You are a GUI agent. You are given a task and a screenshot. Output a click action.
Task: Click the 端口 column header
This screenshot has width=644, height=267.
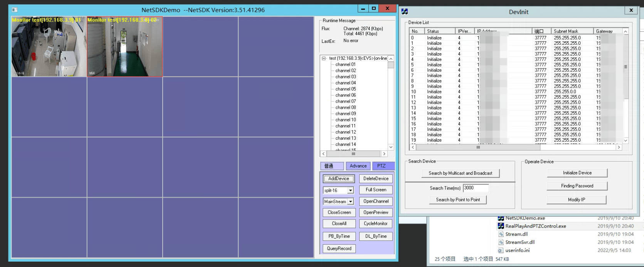coord(541,31)
